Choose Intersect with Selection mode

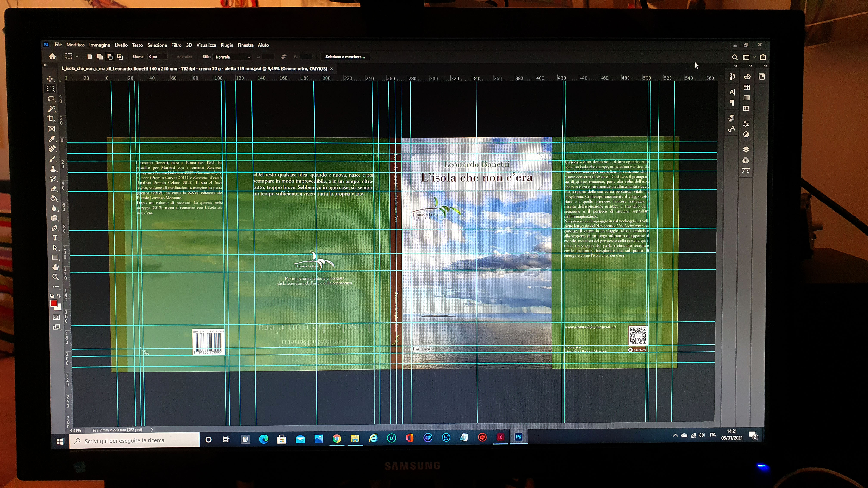coord(120,57)
